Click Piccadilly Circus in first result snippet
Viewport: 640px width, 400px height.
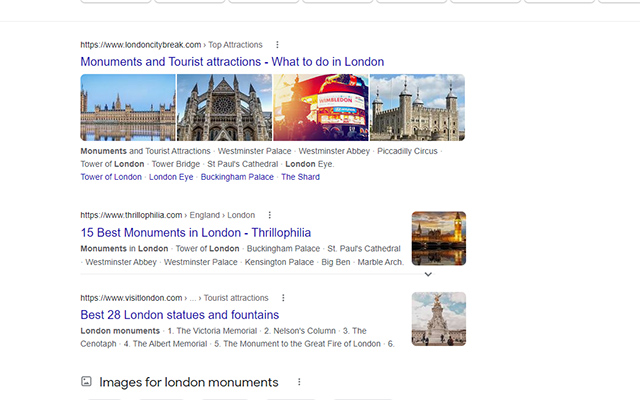[x=407, y=151]
